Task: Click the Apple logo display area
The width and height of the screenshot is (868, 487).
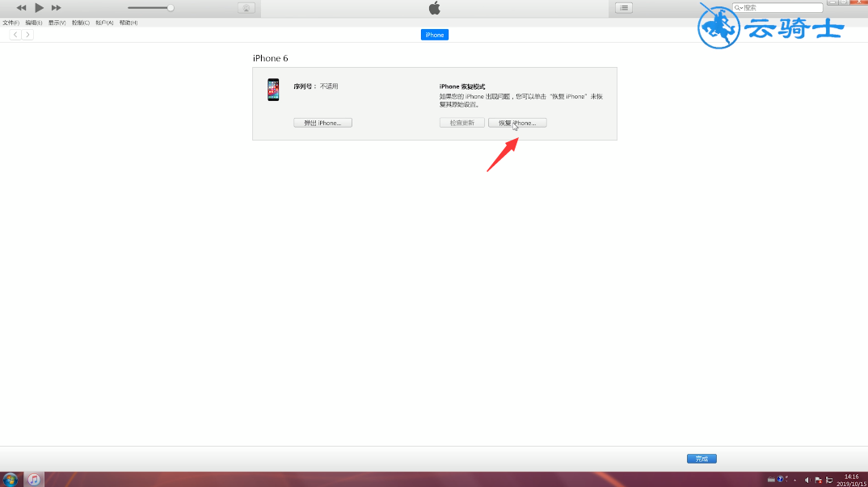Action: coord(435,8)
